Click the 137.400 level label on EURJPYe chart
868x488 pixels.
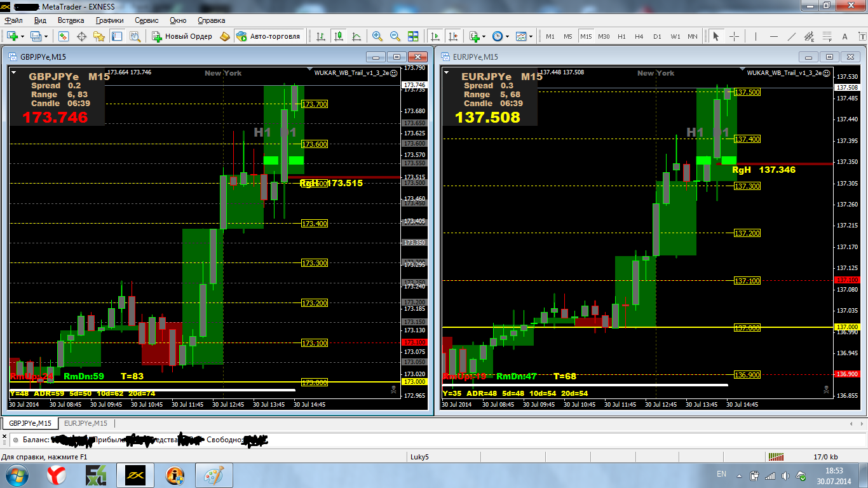(747, 139)
